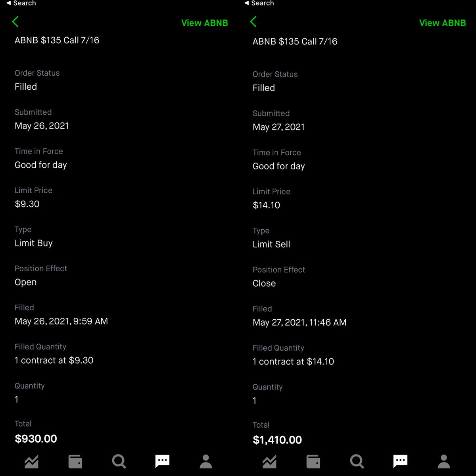Select the Limit Sell type text
The image size is (476, 476).
click(x=271, y=244)
